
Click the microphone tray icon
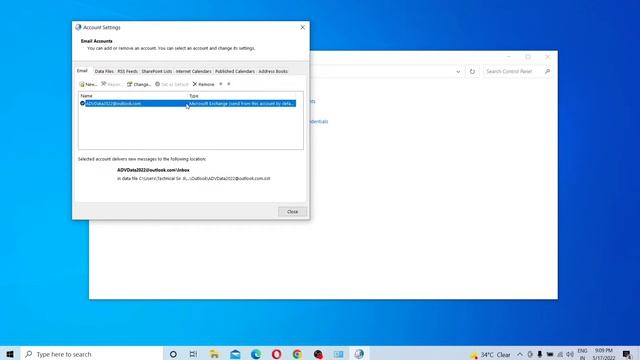point(540,354)
